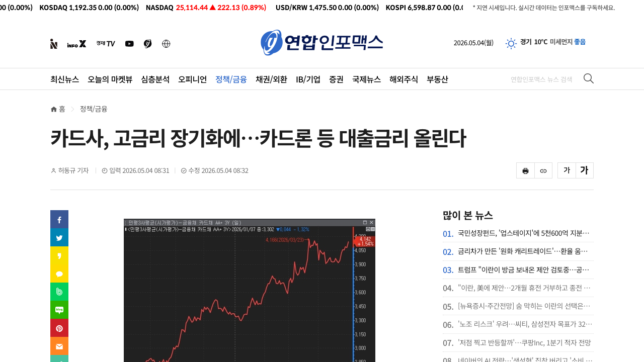Screen dimensions: 644x362
Task: Click the KOSDAQ ticker quote
Action: [x=89, y=8]
